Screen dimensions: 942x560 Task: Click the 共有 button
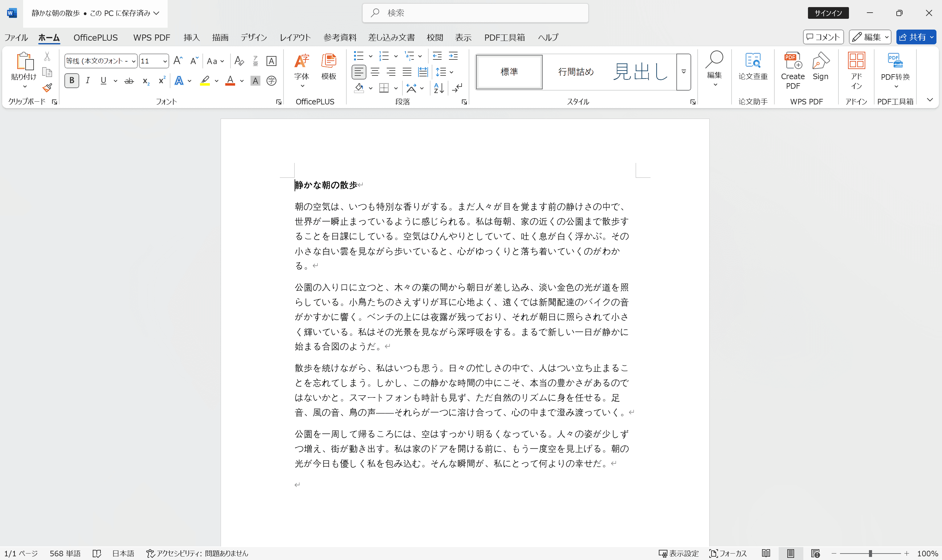click(916, 37)
